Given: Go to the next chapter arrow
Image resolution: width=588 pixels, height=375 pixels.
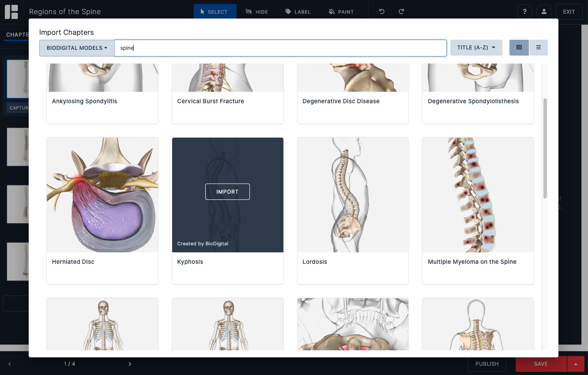Looking at the screenshot, I should (130, 364).
